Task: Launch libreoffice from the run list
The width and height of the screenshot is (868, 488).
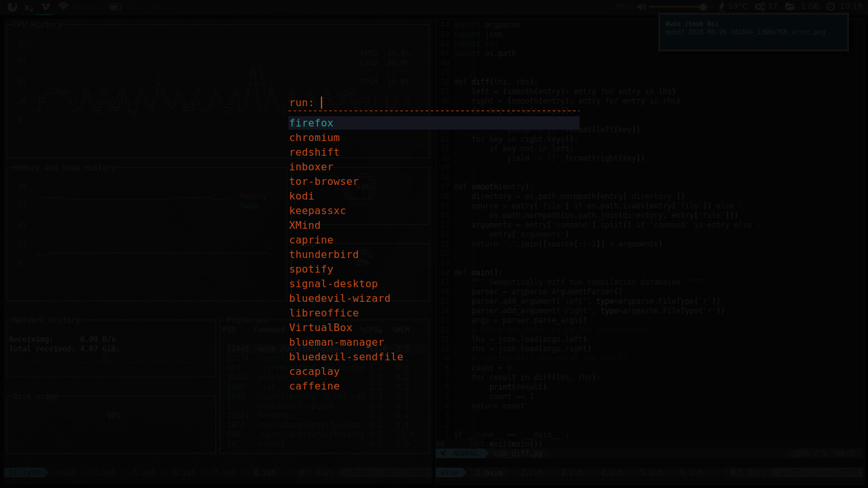Action: coord(434,313)
